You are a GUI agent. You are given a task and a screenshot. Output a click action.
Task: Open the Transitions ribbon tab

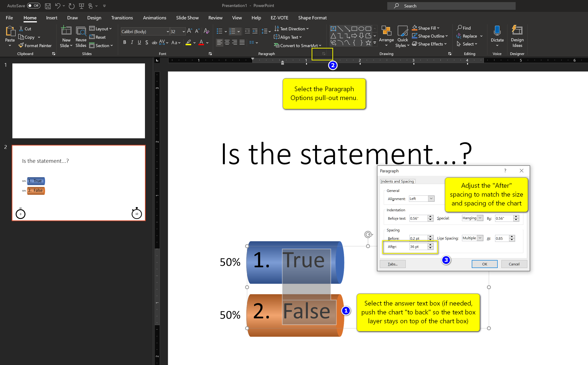point(122,18)
